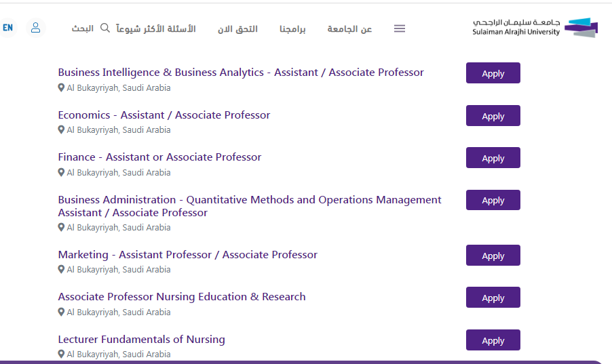The width and height of the screenshot is (612, 364).
Task: Open the الأسئلة الأكثر شيوعاً link
Action: (156, 29)
